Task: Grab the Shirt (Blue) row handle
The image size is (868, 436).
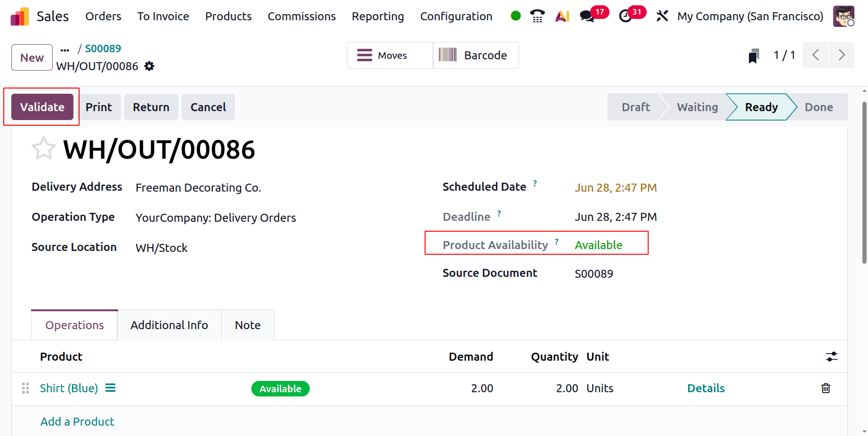Action: click(x=25, y=388)
